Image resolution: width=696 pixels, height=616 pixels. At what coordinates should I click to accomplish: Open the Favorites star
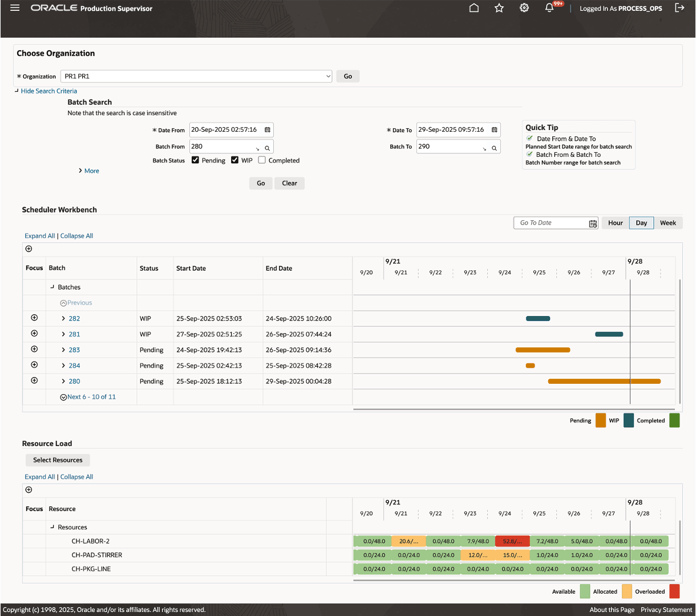point(499,8)
